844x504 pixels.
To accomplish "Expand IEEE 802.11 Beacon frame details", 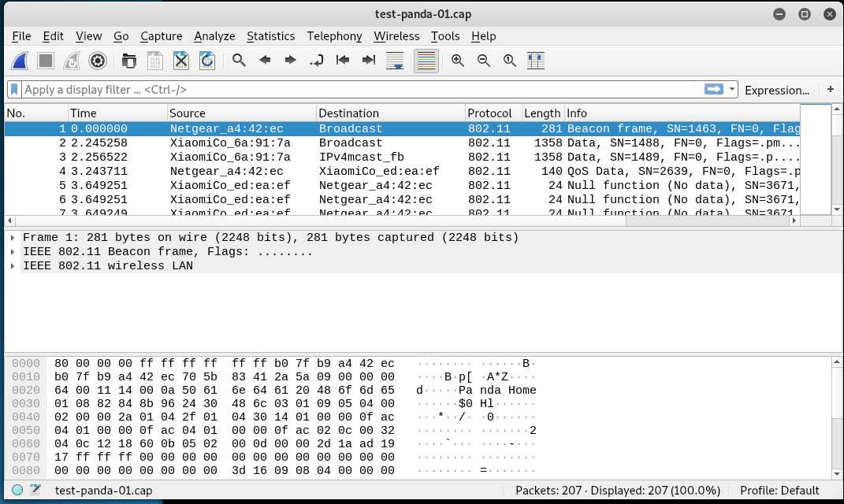I will click(x=13, y=252).
